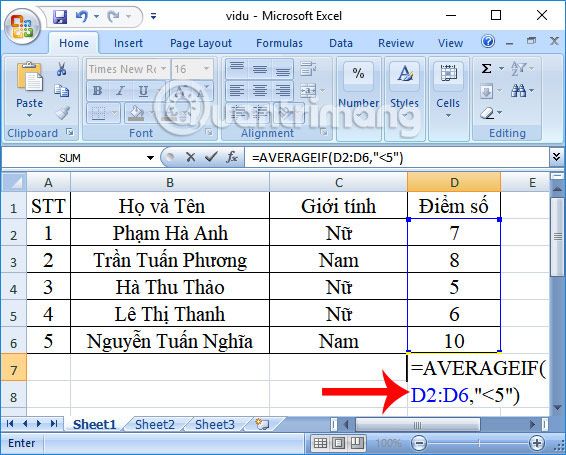Undo the last action

[82, 16]
